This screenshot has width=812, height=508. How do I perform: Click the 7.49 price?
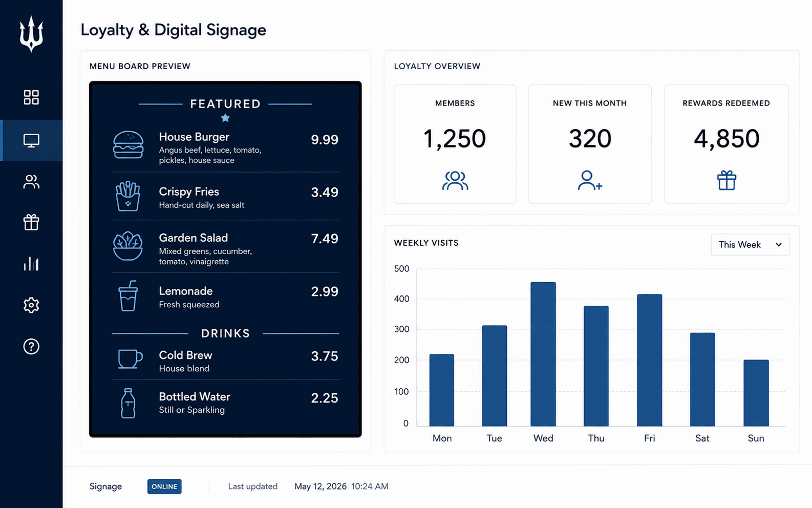(325, 239)
